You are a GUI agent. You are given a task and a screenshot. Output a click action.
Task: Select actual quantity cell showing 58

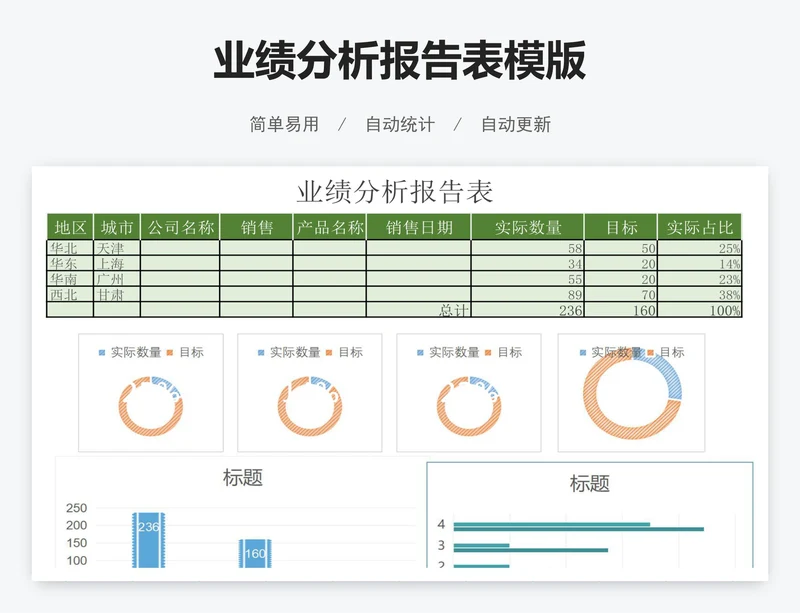pyautogui.click(x=528, y=248)
